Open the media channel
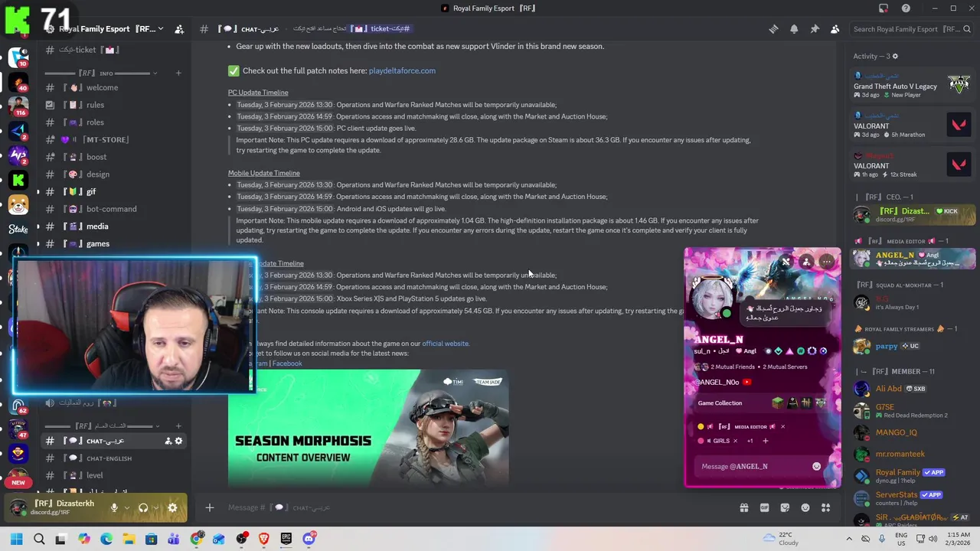The image size is (980, 551). pos(116,227)
